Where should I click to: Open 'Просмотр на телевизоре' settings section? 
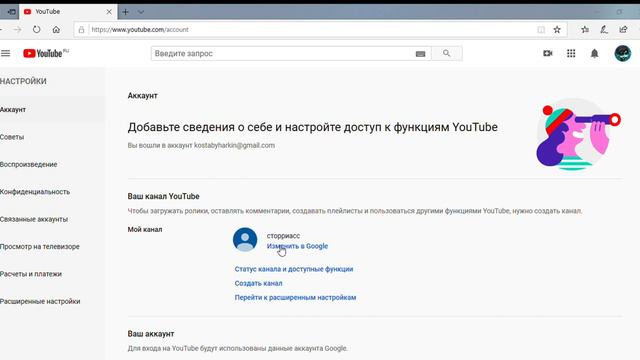click(40, 247)
